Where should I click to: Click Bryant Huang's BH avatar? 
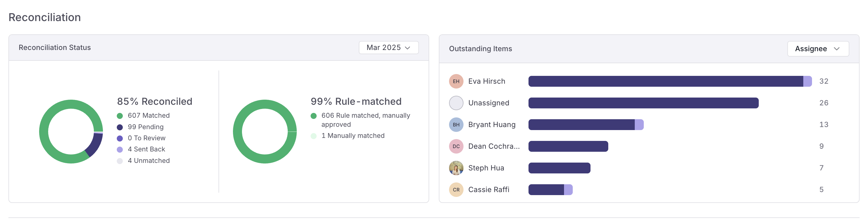click(456, 125)
